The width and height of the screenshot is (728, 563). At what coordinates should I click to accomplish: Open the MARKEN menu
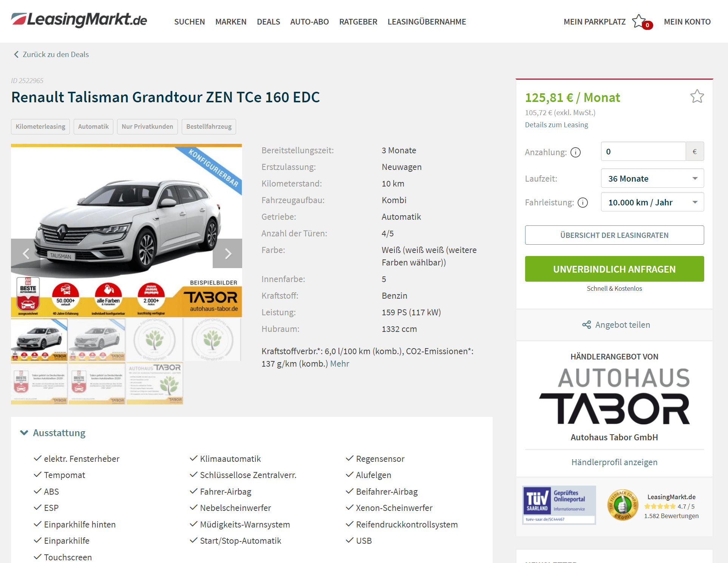point(231,22)
